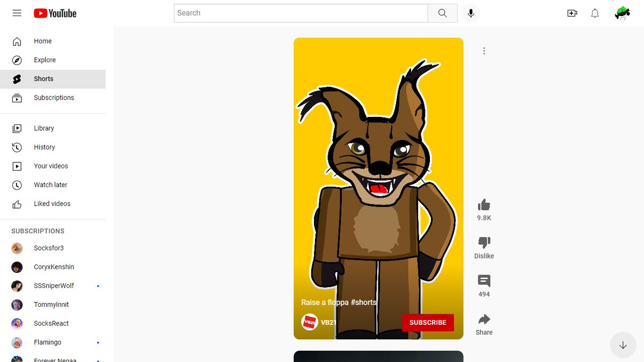Share the short via arrow icon
This screenshot has width=644, height=362.
(484, 319)
